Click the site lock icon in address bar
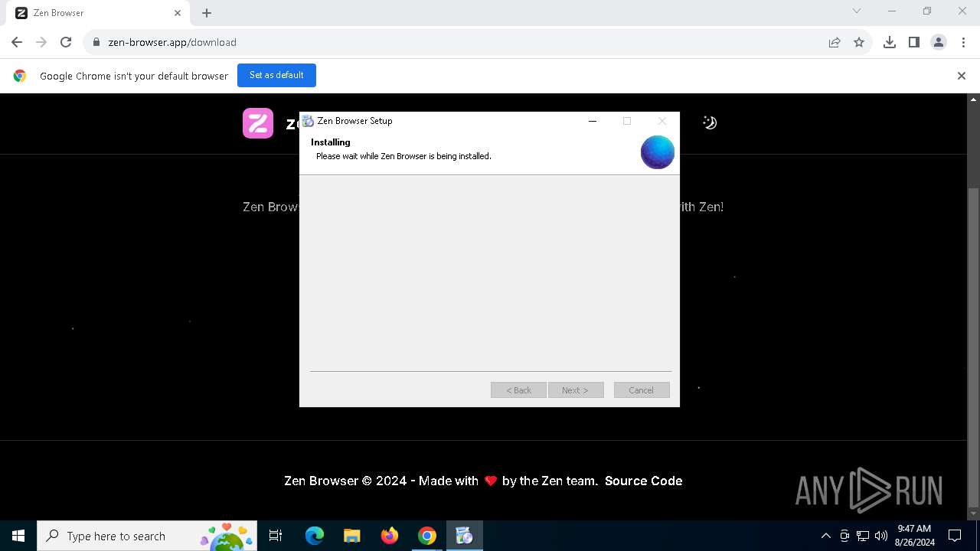Viewport: 980px width, 551px height. tap(96, 42)
